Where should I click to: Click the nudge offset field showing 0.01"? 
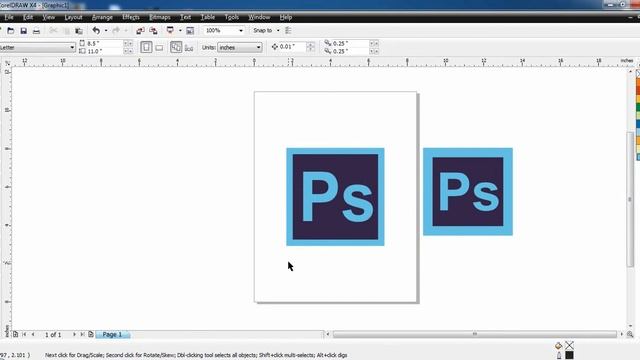292,47
